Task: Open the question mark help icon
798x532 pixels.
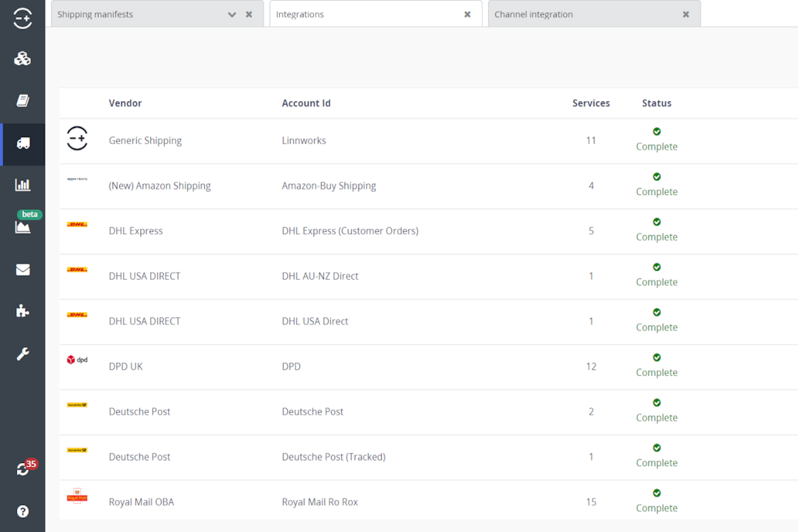Action: [23, 512]
